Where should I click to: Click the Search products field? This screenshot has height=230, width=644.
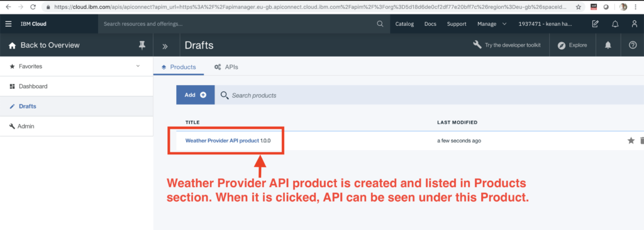(x=429, y=95)
